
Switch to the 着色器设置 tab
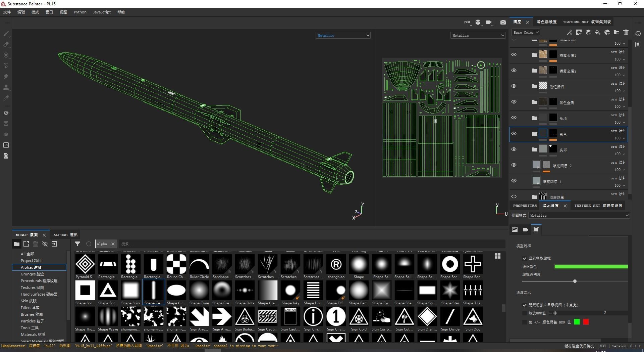tap(546, 22)
